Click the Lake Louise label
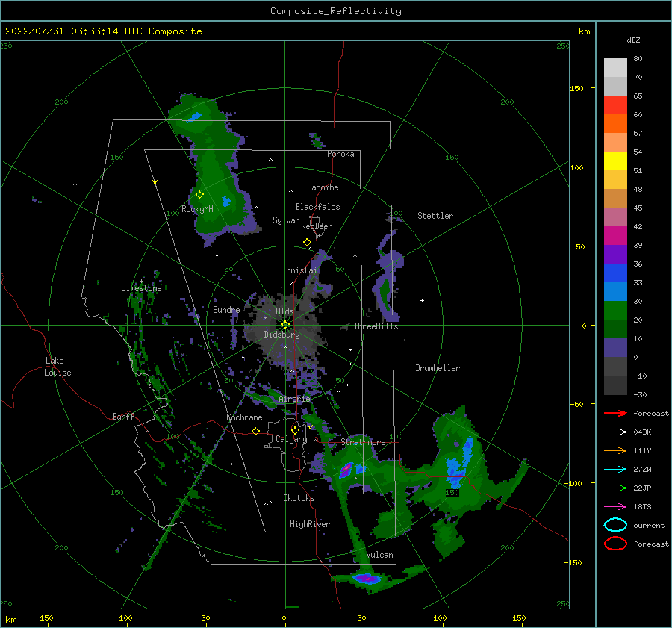 click(57, 367)
